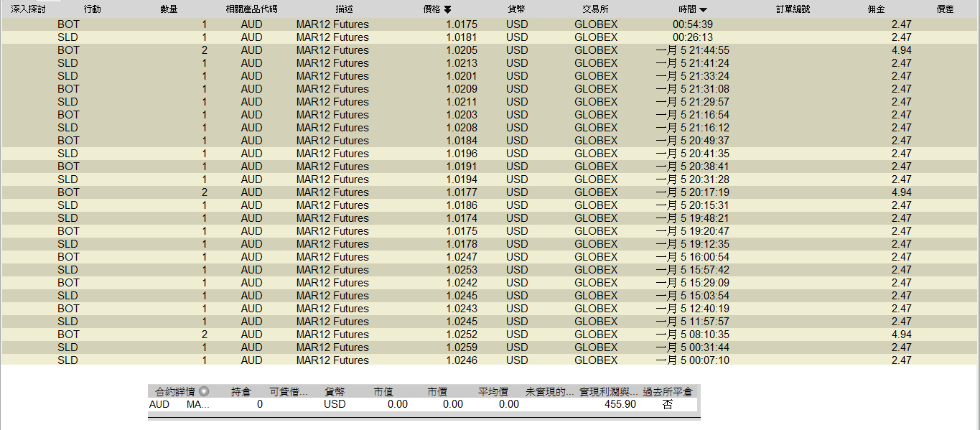Image resolution: width=980 pixels, height=430 pixels.
Task: Click the price 1.0174 cell
Action: 462,218
